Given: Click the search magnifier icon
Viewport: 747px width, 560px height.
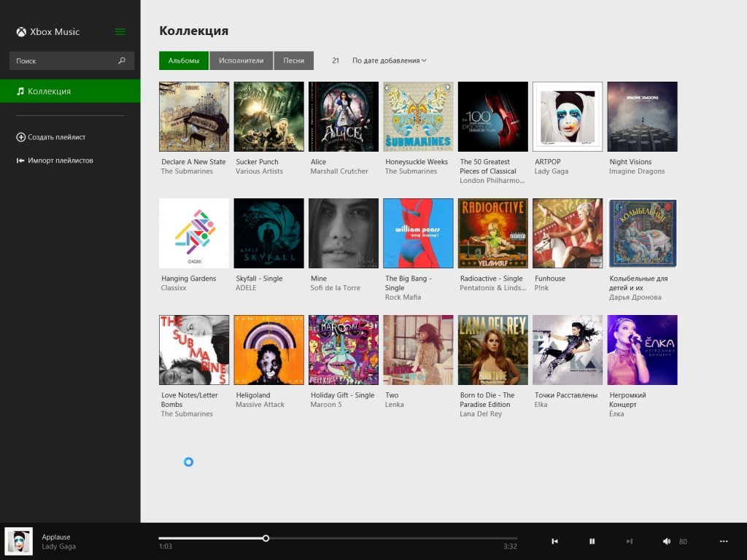Looking at the screenshot, I should click(x=122, y=61).
